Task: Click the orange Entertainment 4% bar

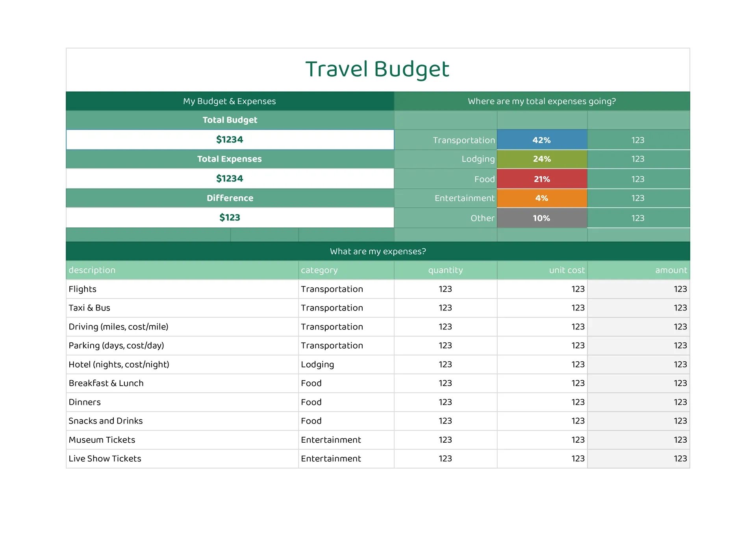Action: coord(542,198)
